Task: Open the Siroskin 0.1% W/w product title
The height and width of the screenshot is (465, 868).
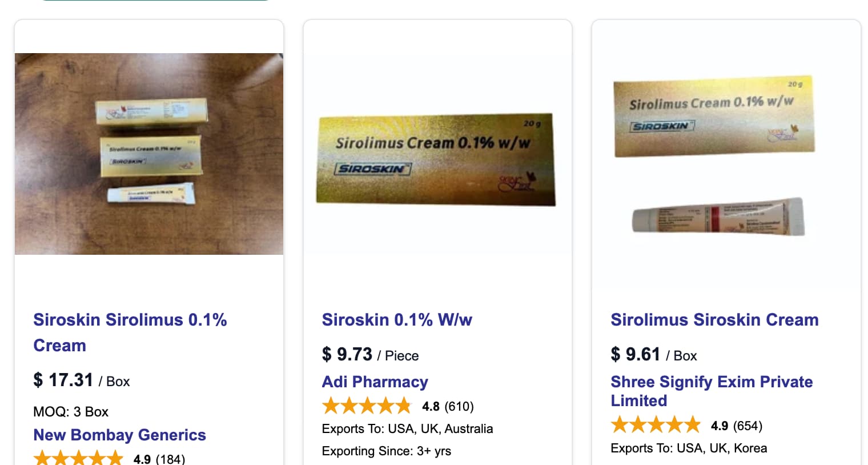Action: pyautogui.click(x=397, y=320)
